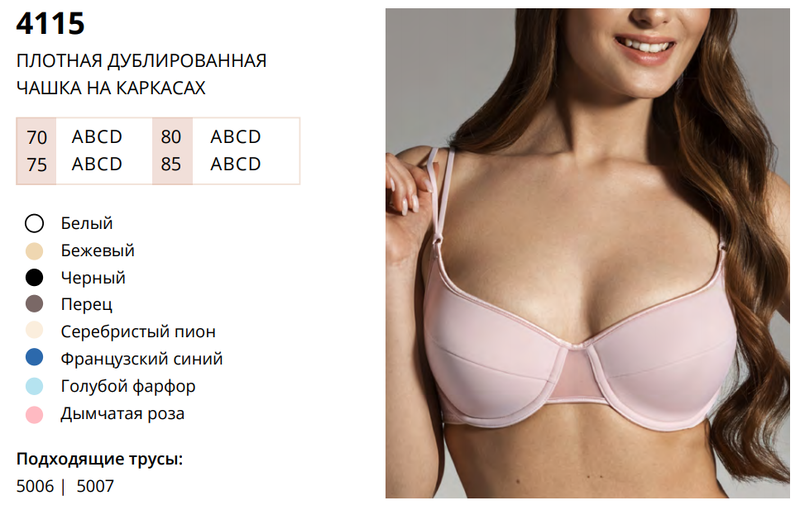Select the light blue Голубой фарфор swatch
Screen dimensions: 800x510
[34, 387]
